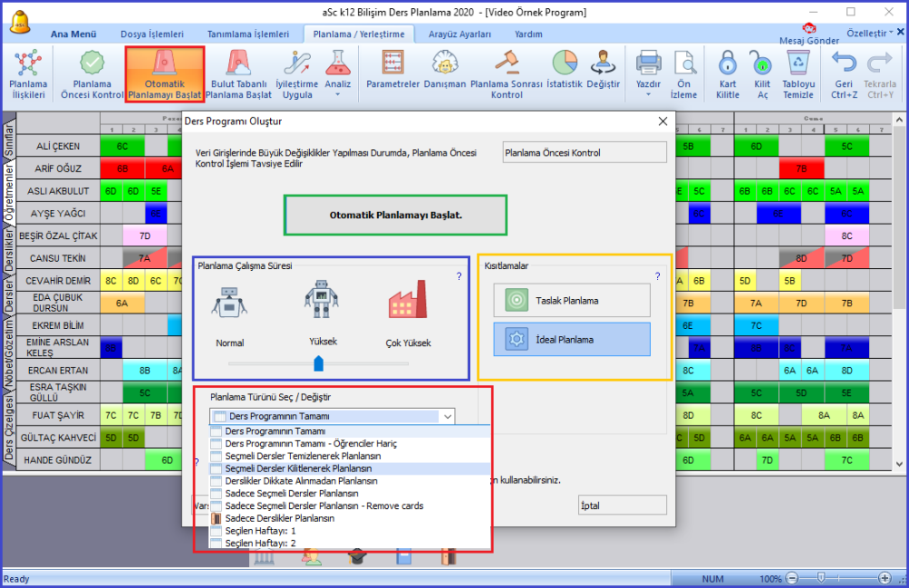
Task: Click Kart Kilitle padlock
Action: 727,75
